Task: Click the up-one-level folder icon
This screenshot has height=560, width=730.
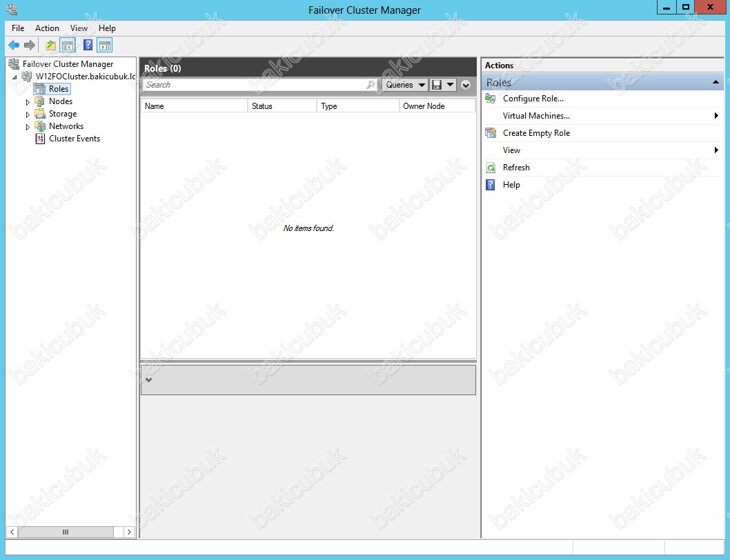Action: (x=51, y=45)
